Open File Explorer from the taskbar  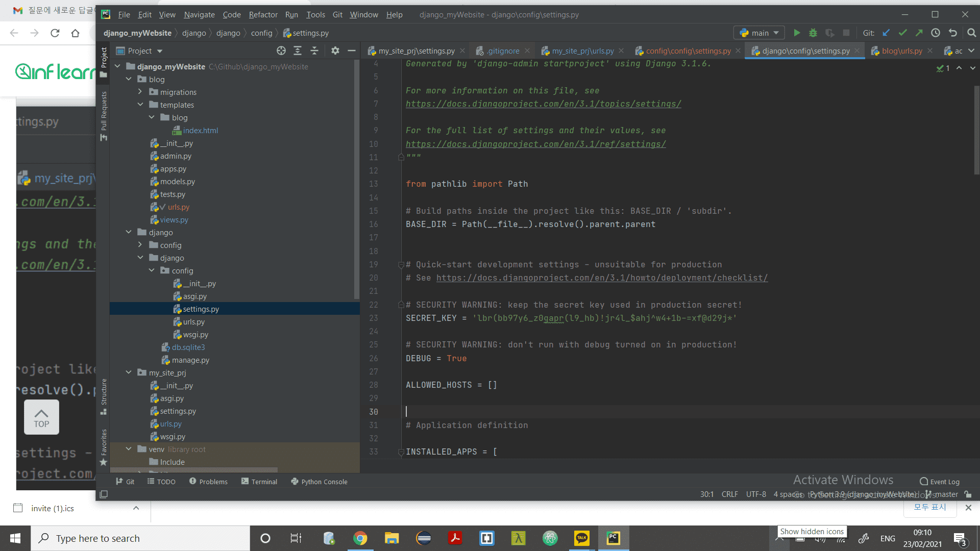pos(392,538)
